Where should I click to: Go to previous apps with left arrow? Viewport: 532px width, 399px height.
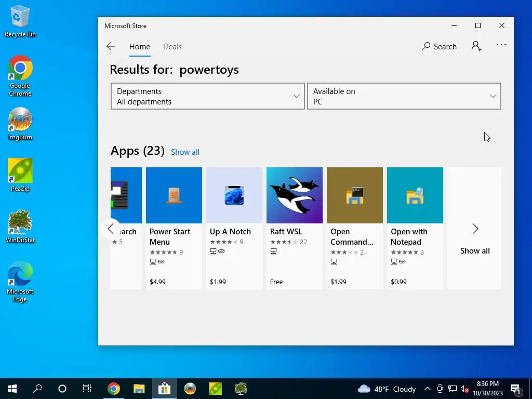(111, 229)
